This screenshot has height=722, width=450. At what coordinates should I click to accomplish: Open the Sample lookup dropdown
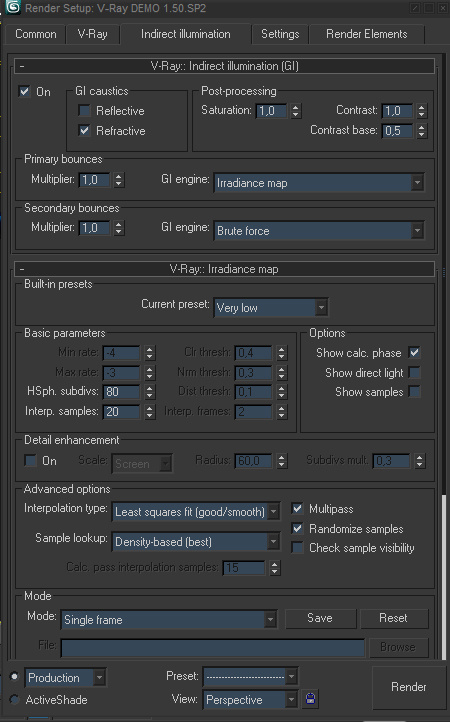(195, 542)
